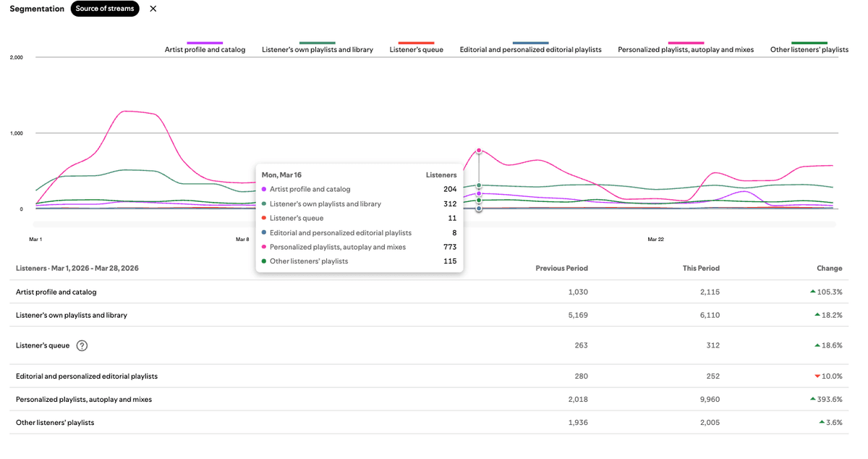
Task: Click the purple data point on the hover line
Action: tap(479, 193)
